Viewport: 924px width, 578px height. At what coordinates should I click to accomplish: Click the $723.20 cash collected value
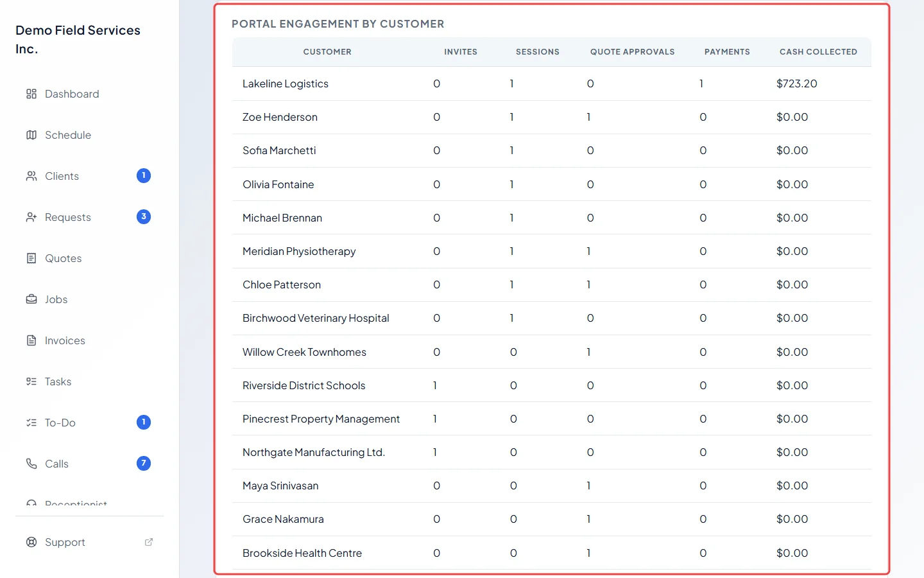tap(797, 83)
